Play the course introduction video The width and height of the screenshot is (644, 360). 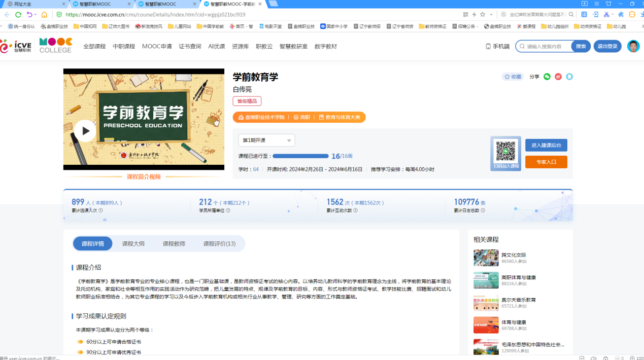point(85,131)
